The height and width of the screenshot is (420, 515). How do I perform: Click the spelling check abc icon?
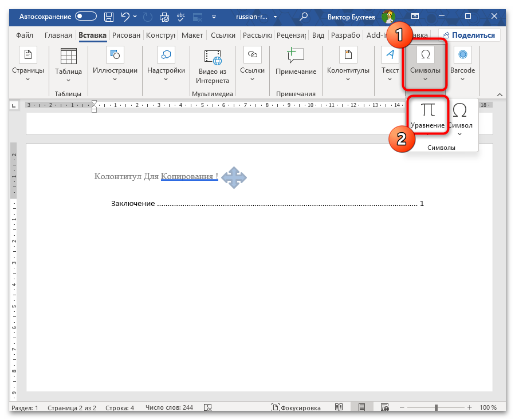[180, 17]
